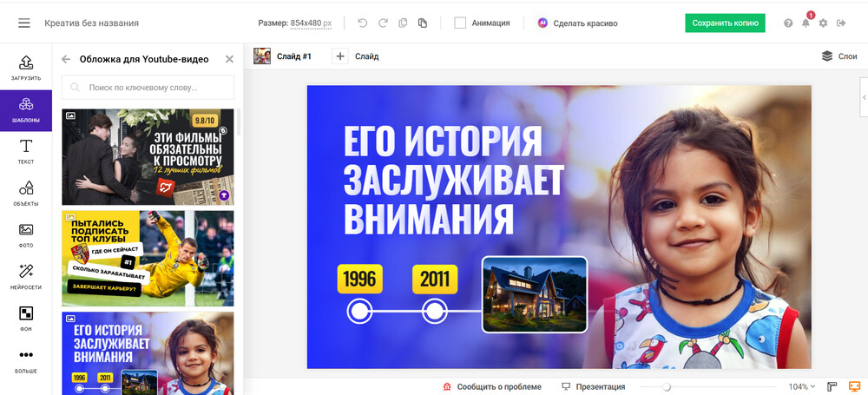Open the 104% zoom dropdown
The width and height of the screenshot is (868, 395).
801,386
